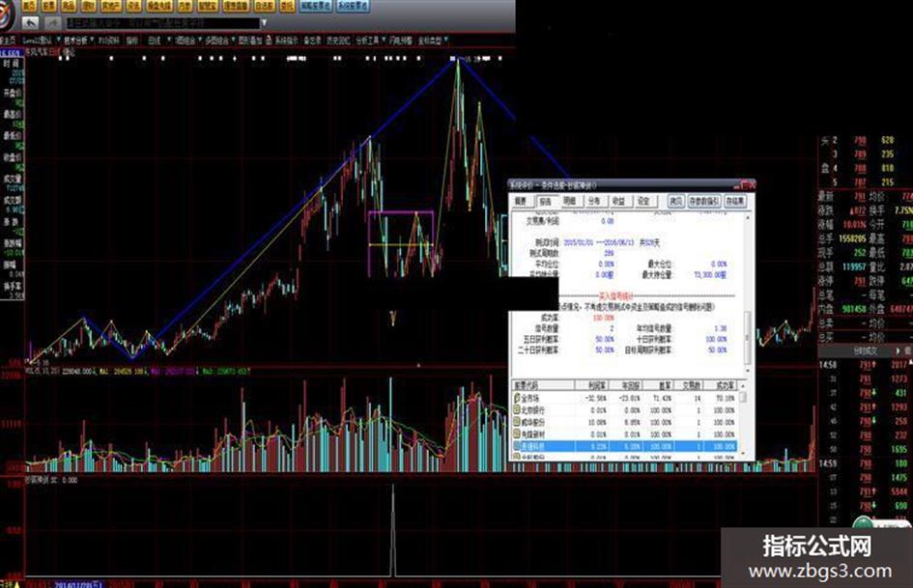The image size is (913, 588).
Task: Click the 股票代码 column header
Action: pos(542,385)
